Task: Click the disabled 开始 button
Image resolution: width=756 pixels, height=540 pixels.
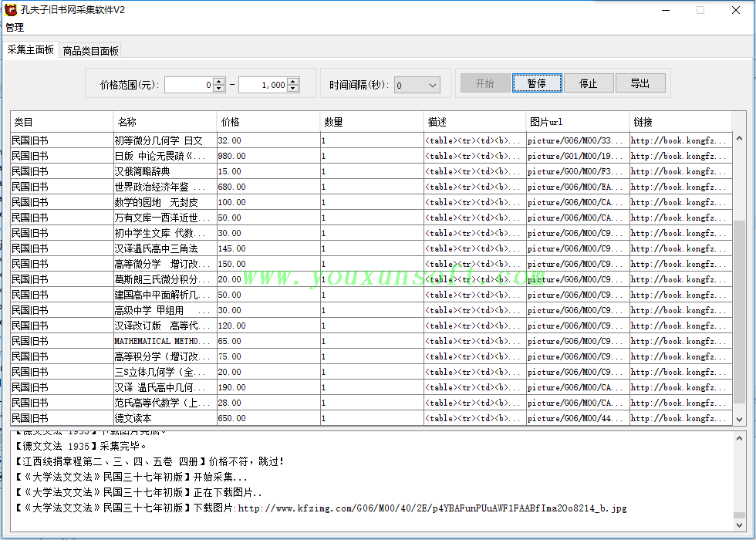Action: click(485, 83)
